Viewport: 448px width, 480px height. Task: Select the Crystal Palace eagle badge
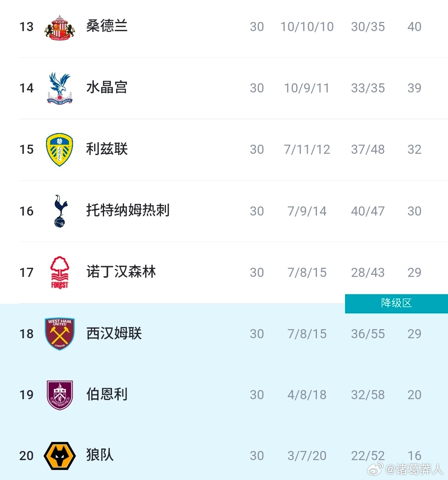coord(59,88)
